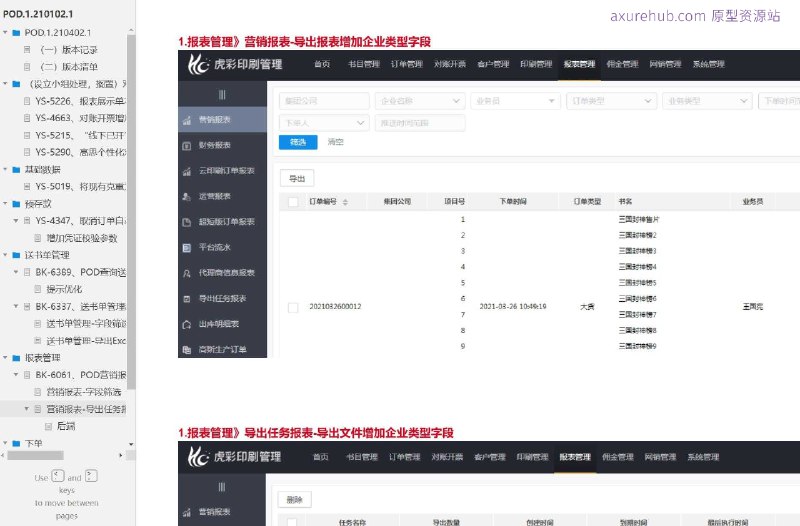Collapse the BK-6337 tree node arrow

[16, 306]
